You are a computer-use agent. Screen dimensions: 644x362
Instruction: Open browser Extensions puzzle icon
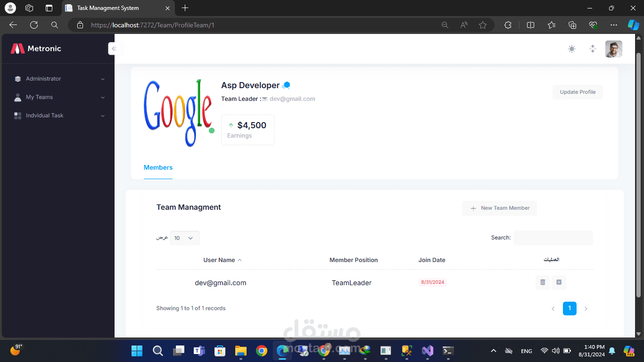(508, 25)
